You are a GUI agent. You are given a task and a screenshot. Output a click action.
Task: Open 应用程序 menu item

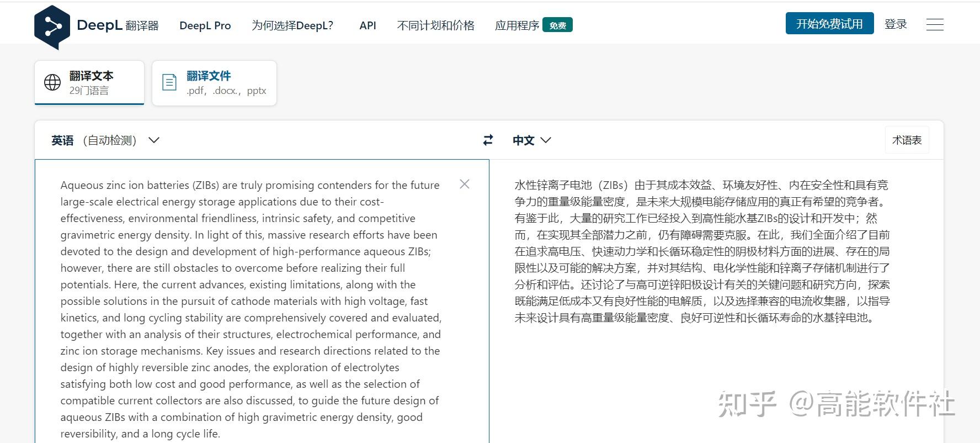point(517,25)
